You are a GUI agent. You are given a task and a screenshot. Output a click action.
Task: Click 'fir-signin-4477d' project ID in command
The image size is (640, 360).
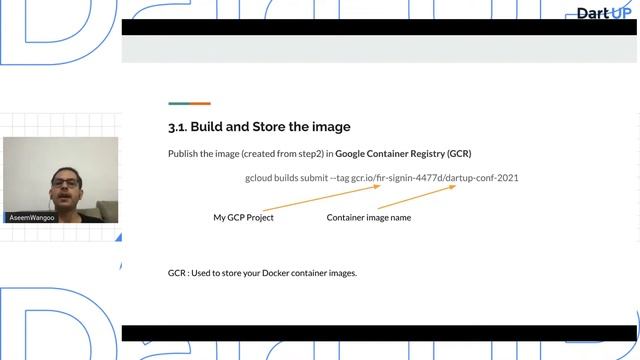pos(409,178)
